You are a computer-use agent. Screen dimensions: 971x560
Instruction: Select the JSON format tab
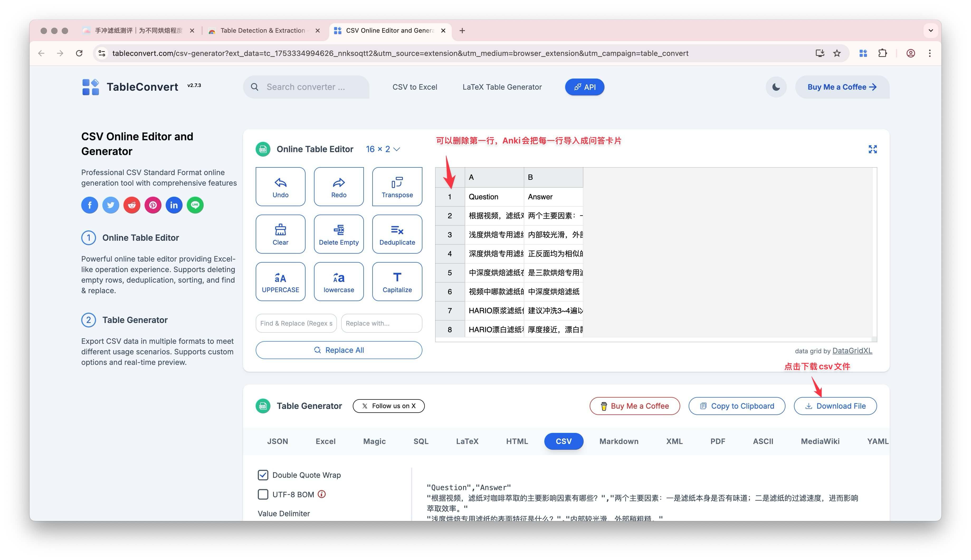pyautogui.click(x=277, y=441)
